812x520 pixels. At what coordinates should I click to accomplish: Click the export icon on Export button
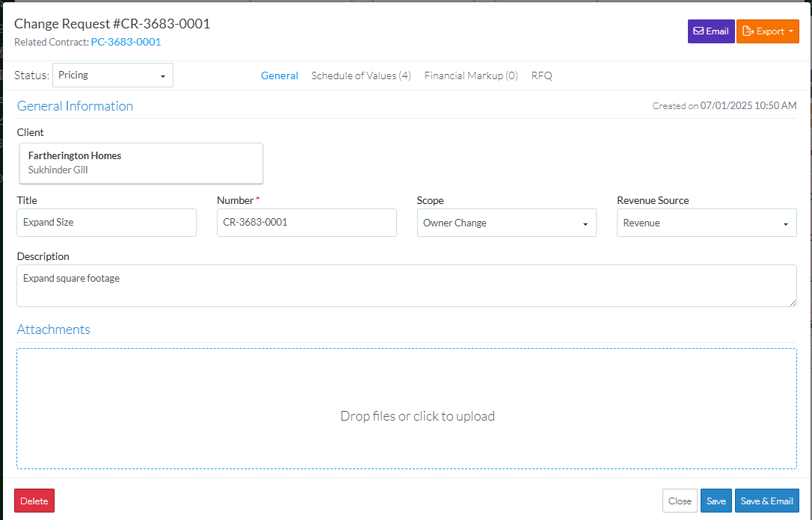coord(748,31)
